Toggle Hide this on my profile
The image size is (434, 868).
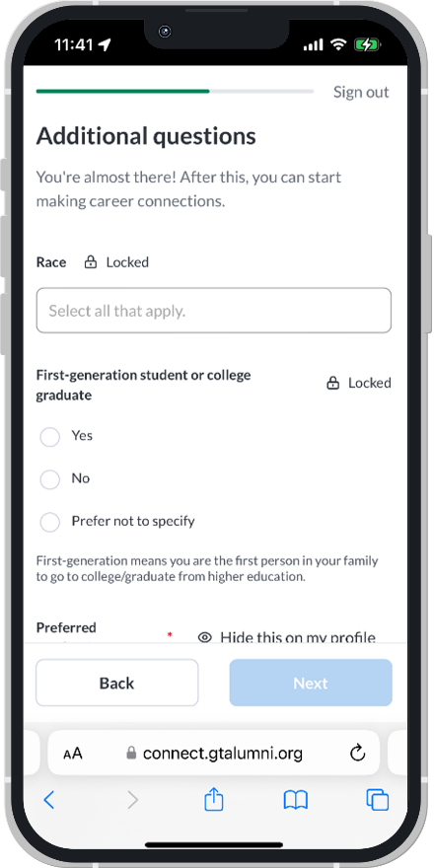(287, 637)
